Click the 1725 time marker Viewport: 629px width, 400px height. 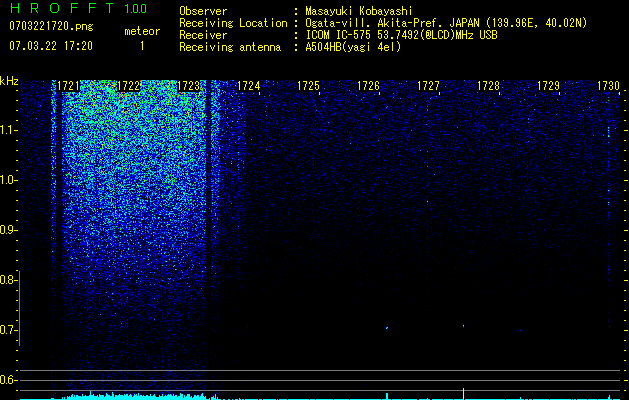click(x=308, y=86)
